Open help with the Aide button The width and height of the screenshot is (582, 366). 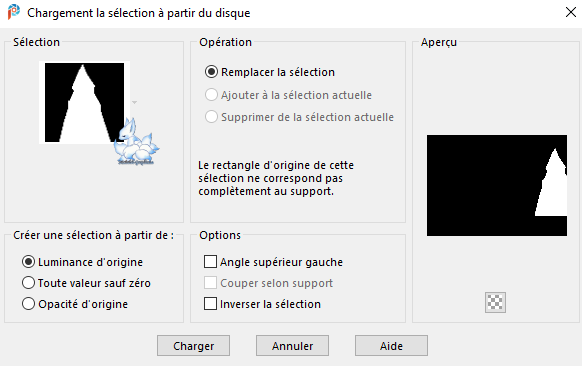(391, 346)
